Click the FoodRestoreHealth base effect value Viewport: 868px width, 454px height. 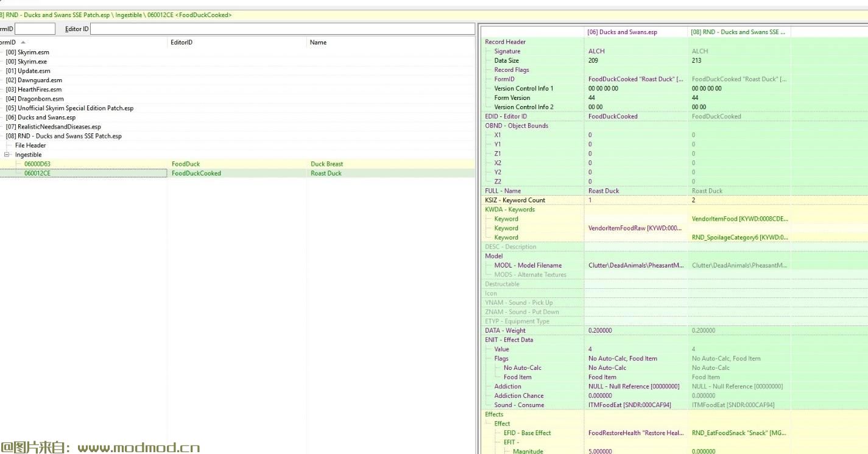coord(635,433)
